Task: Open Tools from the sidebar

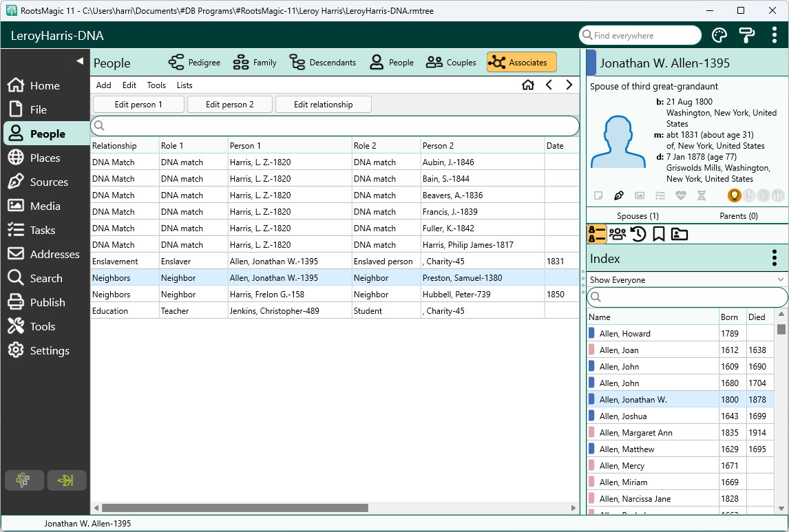Action: 32,326
